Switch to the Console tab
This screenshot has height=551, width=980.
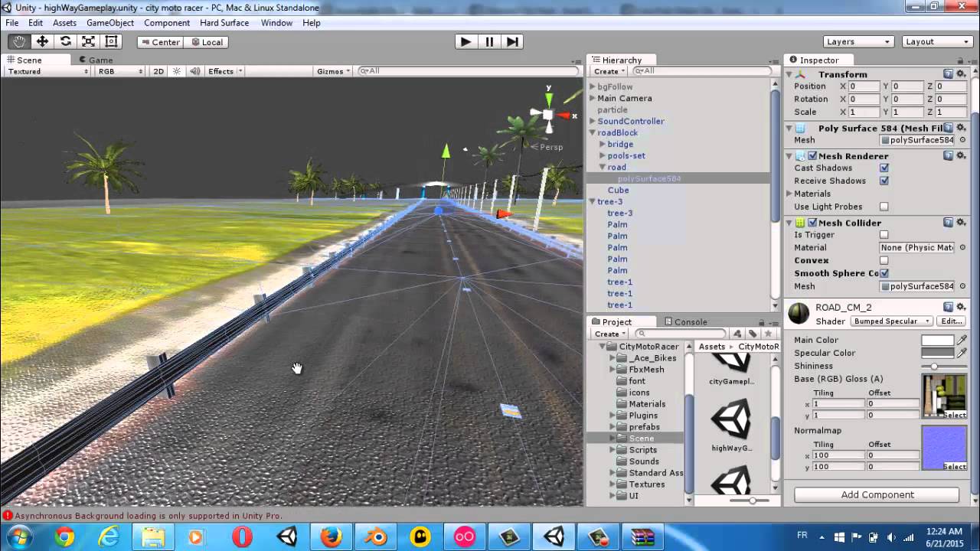click(x=685, y=322)
